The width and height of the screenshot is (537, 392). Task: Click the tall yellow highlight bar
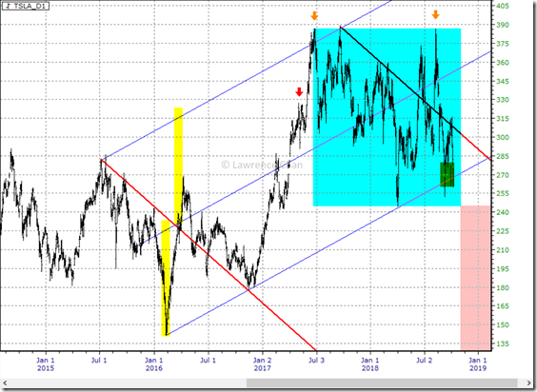tap(178, 167)
